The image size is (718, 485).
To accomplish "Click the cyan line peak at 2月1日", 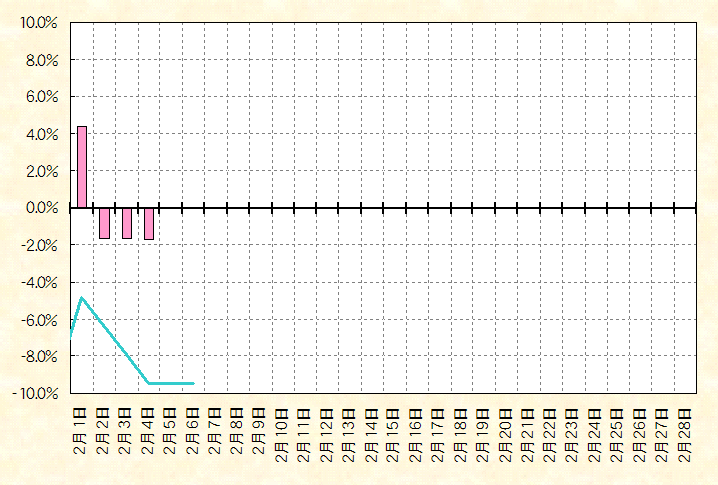I will point(82,298).
